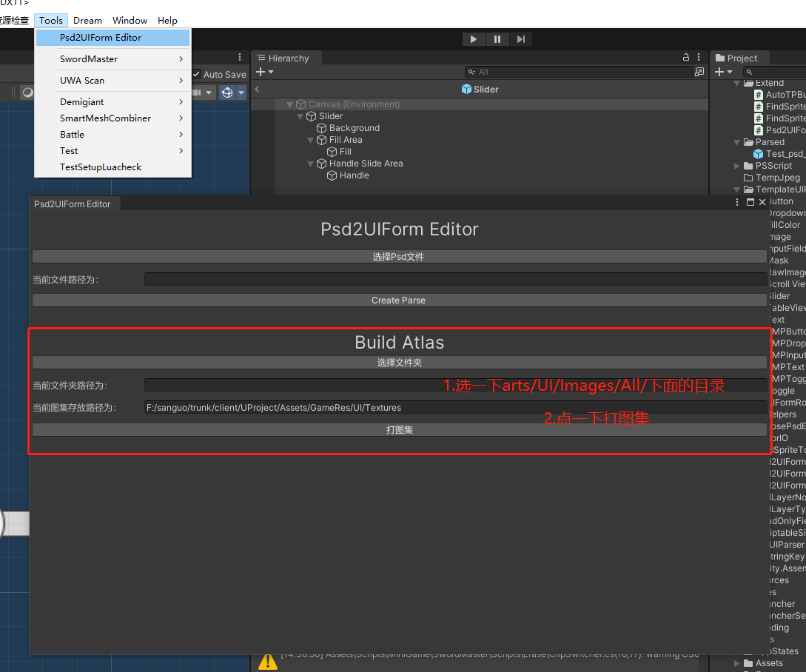The height and width of the screenshot is (672, 806).
Task: Open the Tools menu
Action: (51, 21)
